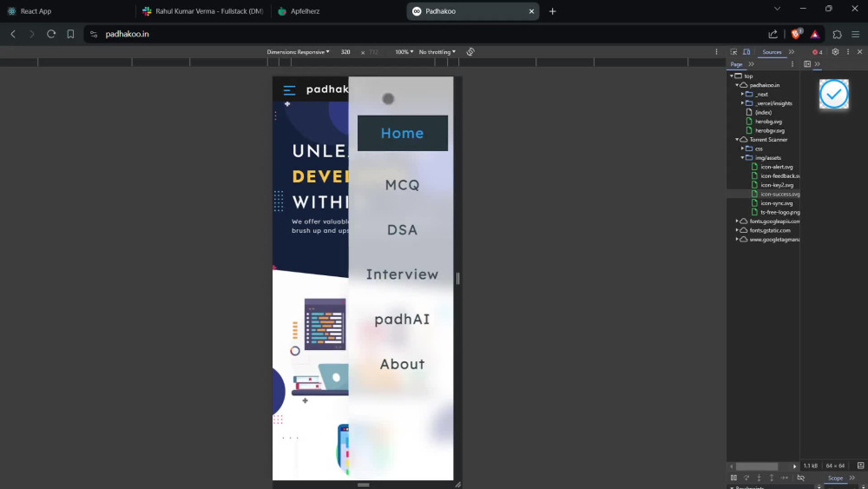Viewport: 868px width, 489px height.
Task: Click the Padhakoo logo text in header
Action: pyautogui.click(x=327, y=89)
